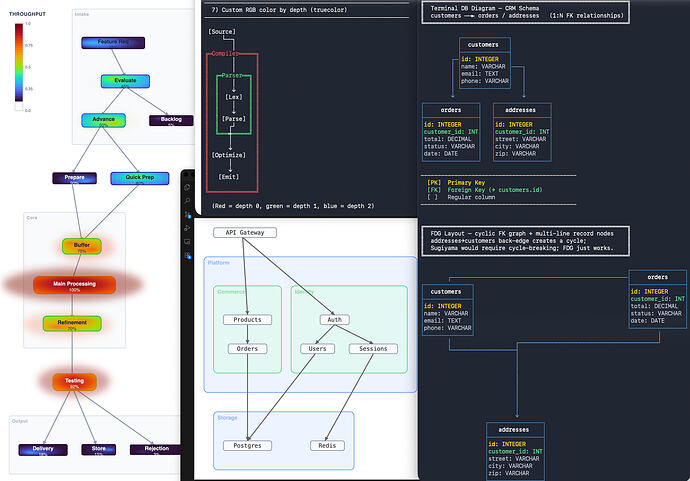Click 'Terminal DB Diagram - CRM Schema' title
Screen dimensions: 690x481
coord(484,8)
